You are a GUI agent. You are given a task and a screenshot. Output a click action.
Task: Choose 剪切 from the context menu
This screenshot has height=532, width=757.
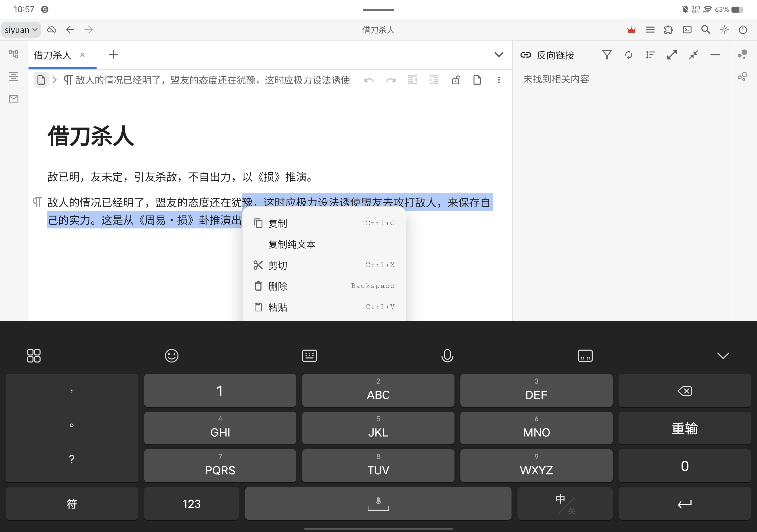point(277,265)
